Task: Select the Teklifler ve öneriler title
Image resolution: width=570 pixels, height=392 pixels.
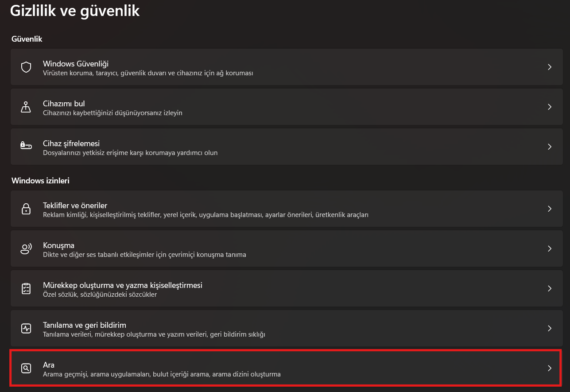Action: coord(75,206)
